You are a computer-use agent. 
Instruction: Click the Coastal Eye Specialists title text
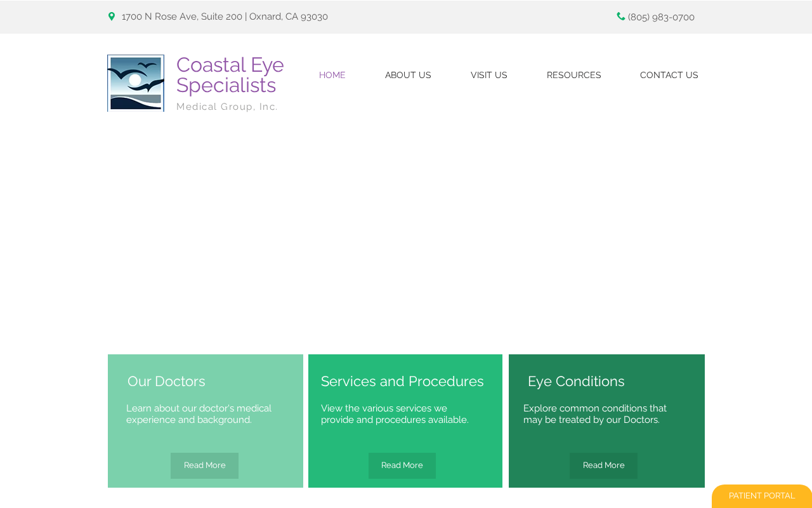click(230, 75)
